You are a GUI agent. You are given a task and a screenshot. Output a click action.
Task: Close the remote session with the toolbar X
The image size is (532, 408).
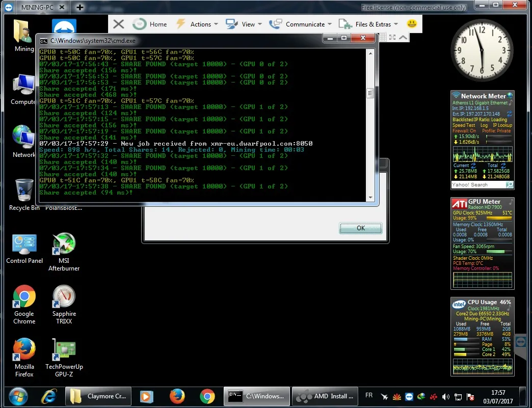118,24
